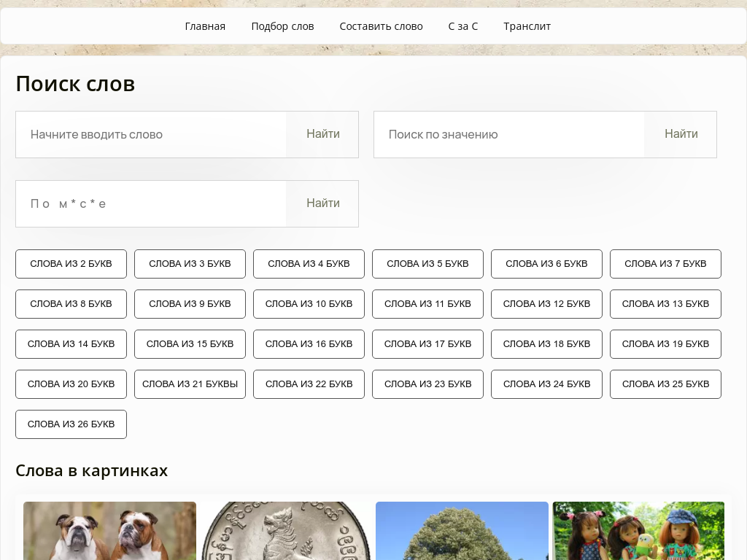This screenshot has width=747, height=560.
Task: Go to Подбор слов page
Action: (x=282, y=26)
